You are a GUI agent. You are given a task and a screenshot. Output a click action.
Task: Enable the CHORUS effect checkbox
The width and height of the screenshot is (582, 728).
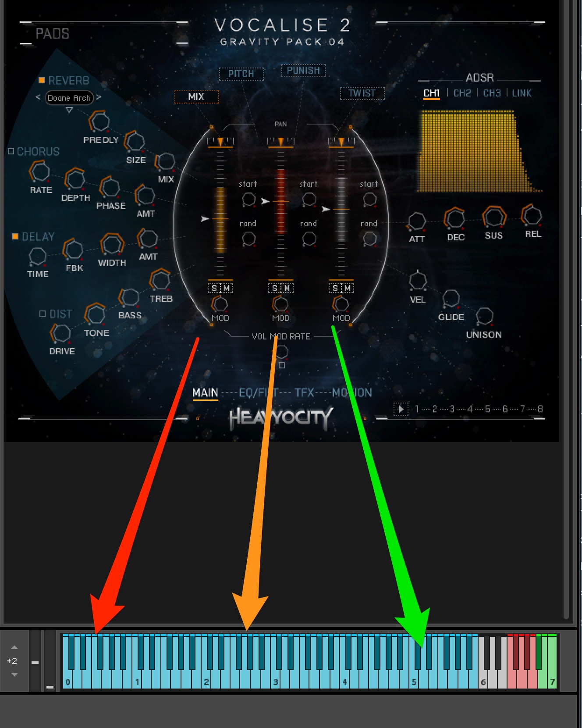11,151
